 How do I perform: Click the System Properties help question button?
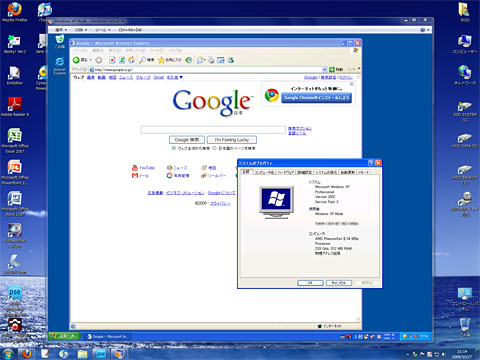pos(371,163)
